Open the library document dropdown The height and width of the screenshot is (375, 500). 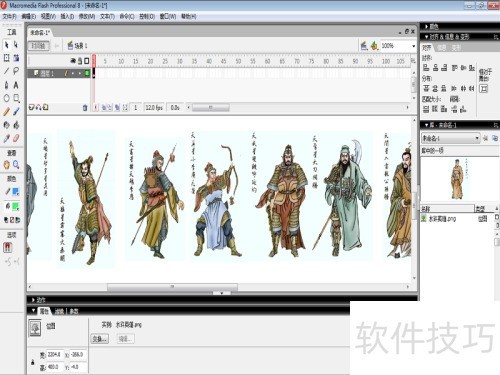(451, 138)
